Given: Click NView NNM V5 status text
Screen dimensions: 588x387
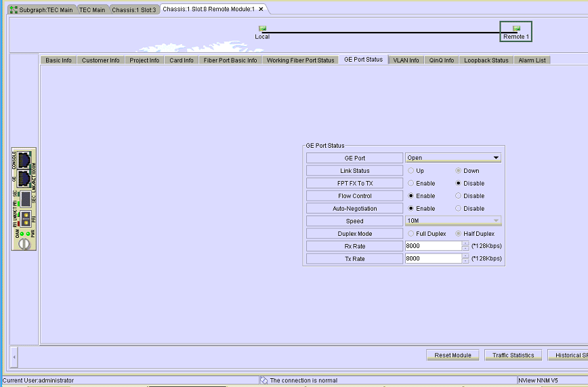Looking at the screenshot, I should 538,380.
